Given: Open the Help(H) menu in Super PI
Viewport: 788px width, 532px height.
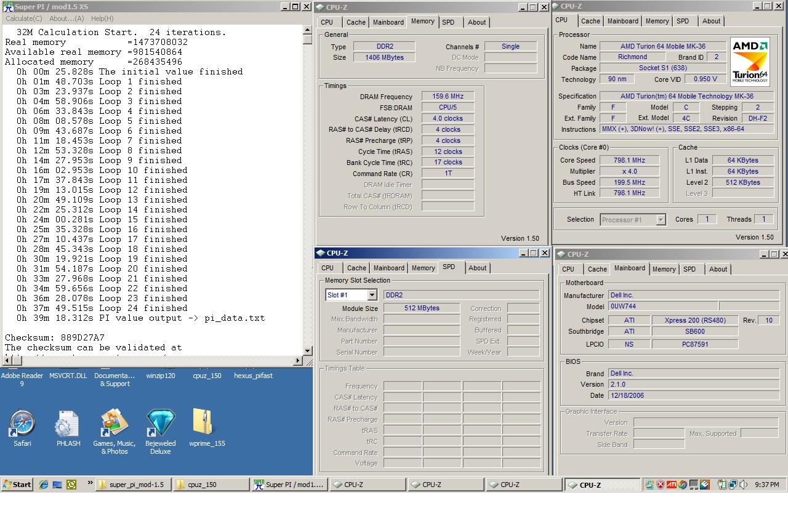Looking at the screenshot, I should [102, 18].
